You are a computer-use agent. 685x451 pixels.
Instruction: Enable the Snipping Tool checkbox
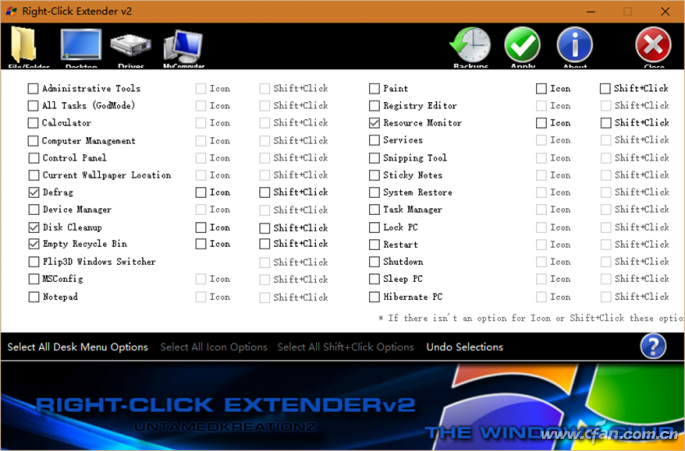[374, 158]
